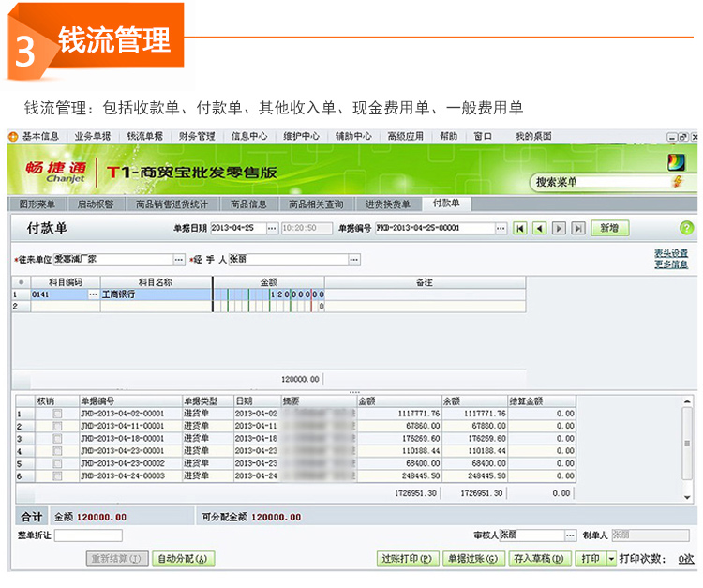Click the 单据编号 column header
The image size is (703, 588).
coord(130,400)
